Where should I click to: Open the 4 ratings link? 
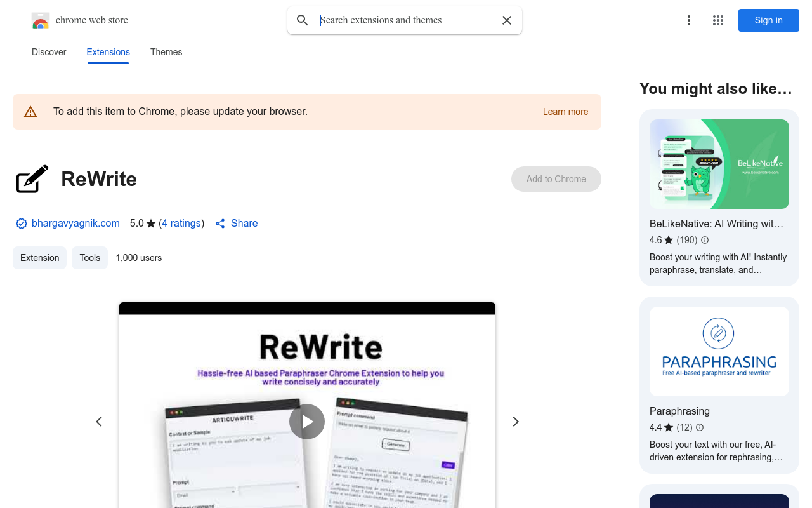(181, 224)
